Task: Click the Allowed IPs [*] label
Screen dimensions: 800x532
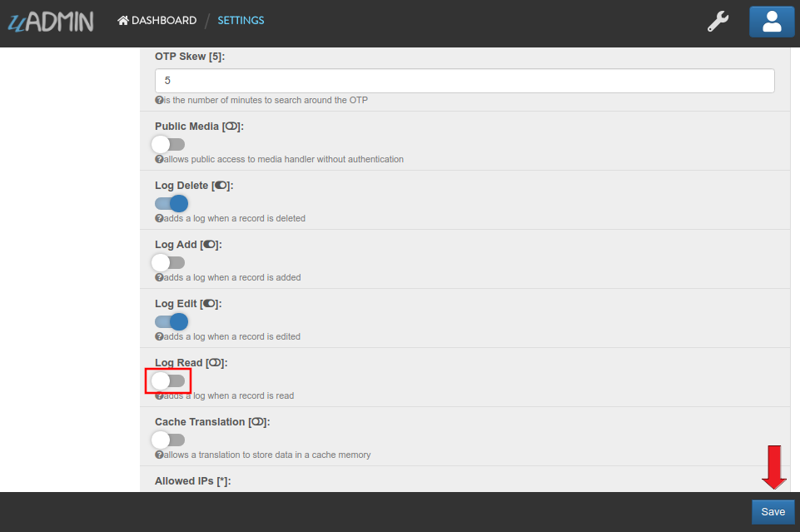Action: (193, 481)
